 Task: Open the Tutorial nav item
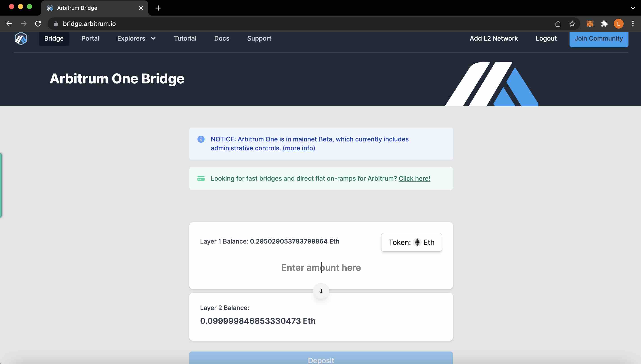click(x=185, y=39)
